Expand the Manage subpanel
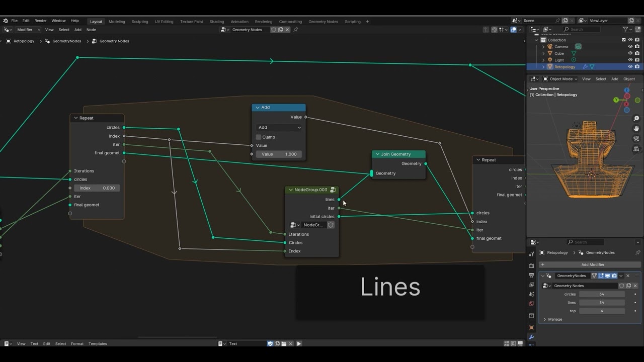Viewport: 644px width, 362px height. 545,319
